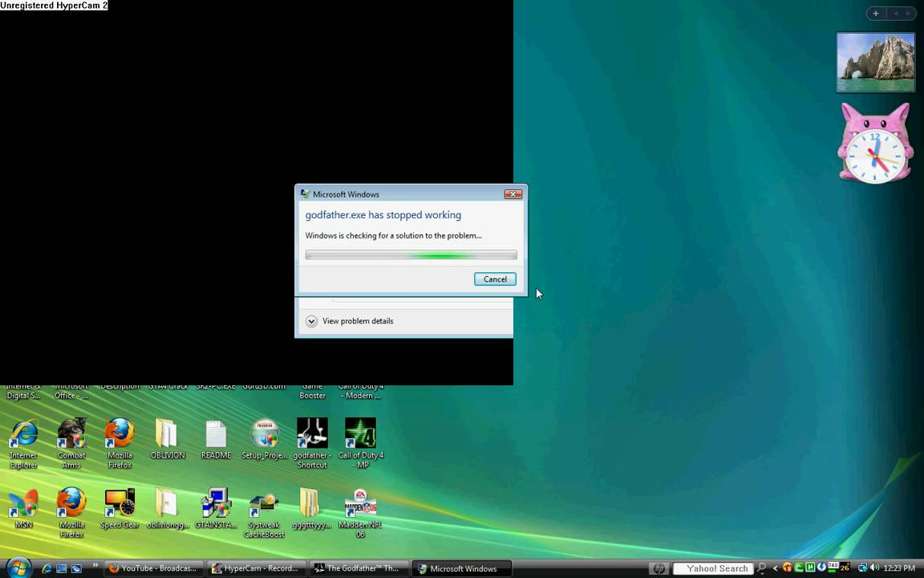
Task: Select the Call of Duty 4 - MP icon
Action: coord(361,443)
